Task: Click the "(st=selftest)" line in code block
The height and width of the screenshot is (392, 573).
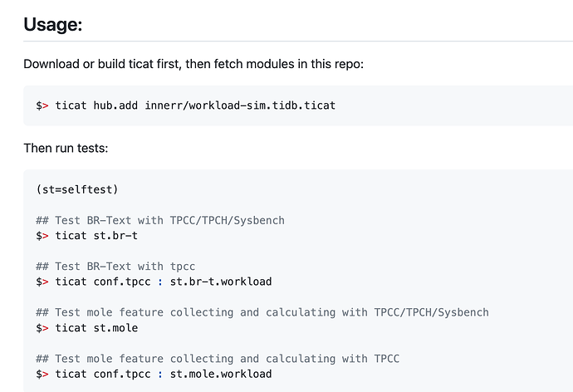Action: click(x=77, y=189)
